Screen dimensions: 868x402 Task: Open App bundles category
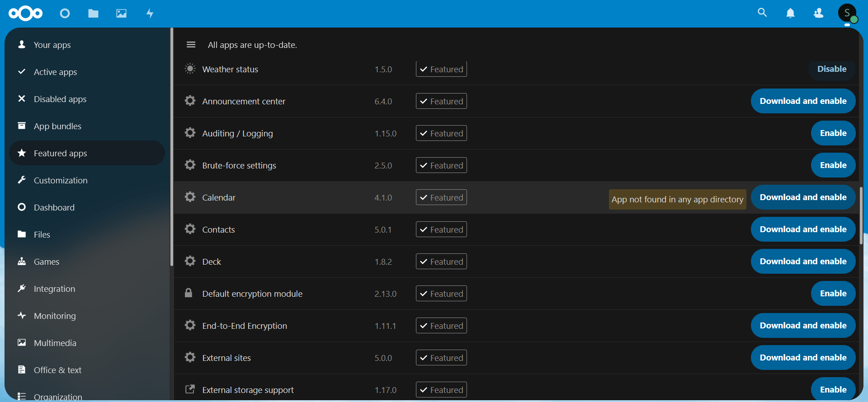87,126
